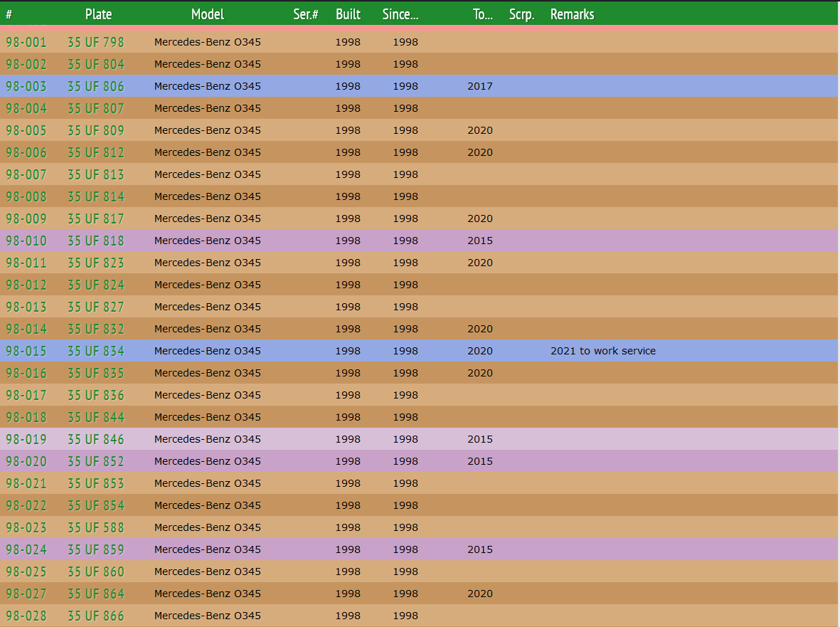Select model text in 98-001 row
840x627 pixels.
tap(207, 42)
